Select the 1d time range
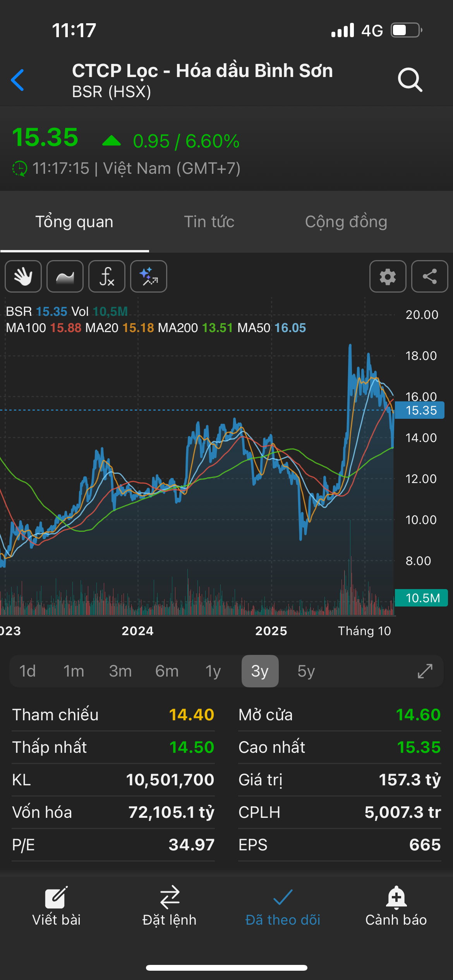Viewport: 453px width, 980px height. (x=27, y=671)
